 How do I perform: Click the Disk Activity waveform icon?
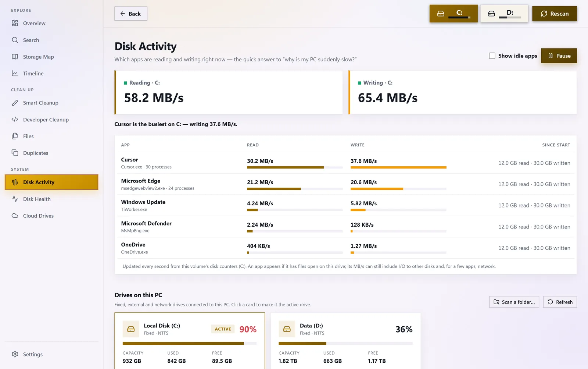click(x=15, y=182)
